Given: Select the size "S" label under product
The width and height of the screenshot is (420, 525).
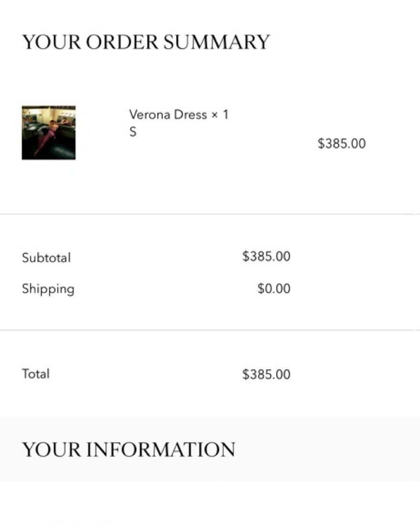Looking at the screenshot, I should pyautogui.click(x=133, y=132).
